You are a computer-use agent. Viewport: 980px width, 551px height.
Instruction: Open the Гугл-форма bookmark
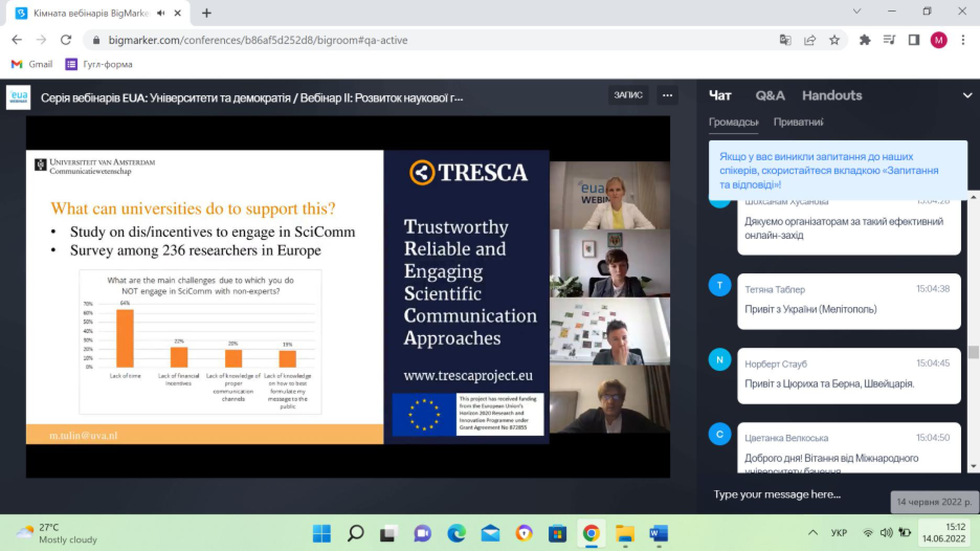pyautogui.click(x=99, y=64)
